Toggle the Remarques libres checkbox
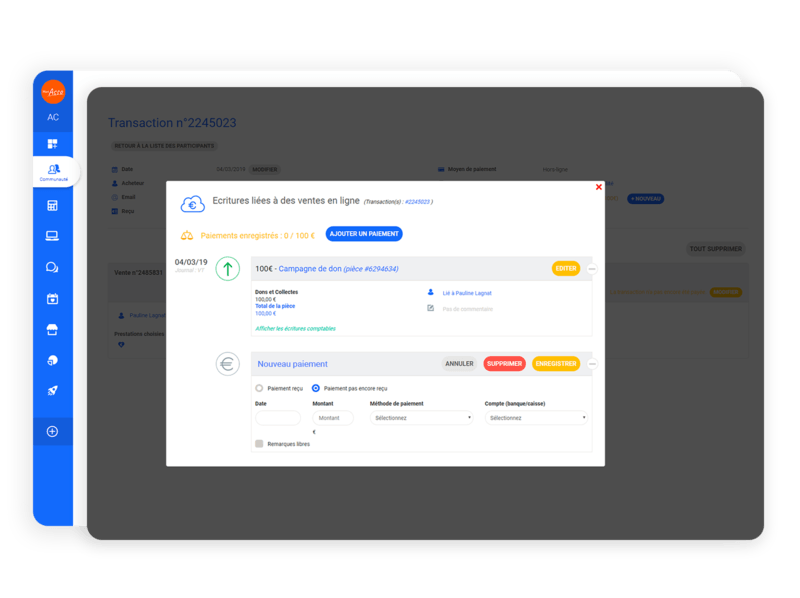This screenshot has width=800, height=598. (259, 444)
